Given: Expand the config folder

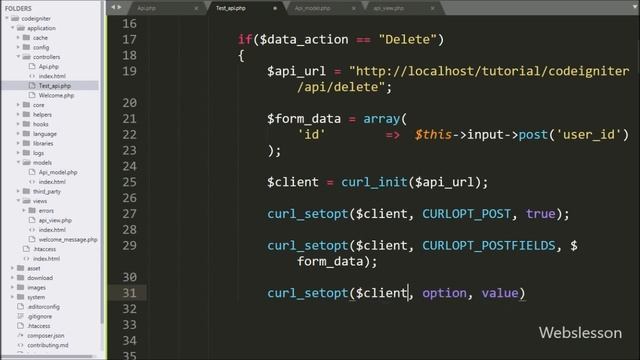Looking at the screenshot, I should 18,47.
